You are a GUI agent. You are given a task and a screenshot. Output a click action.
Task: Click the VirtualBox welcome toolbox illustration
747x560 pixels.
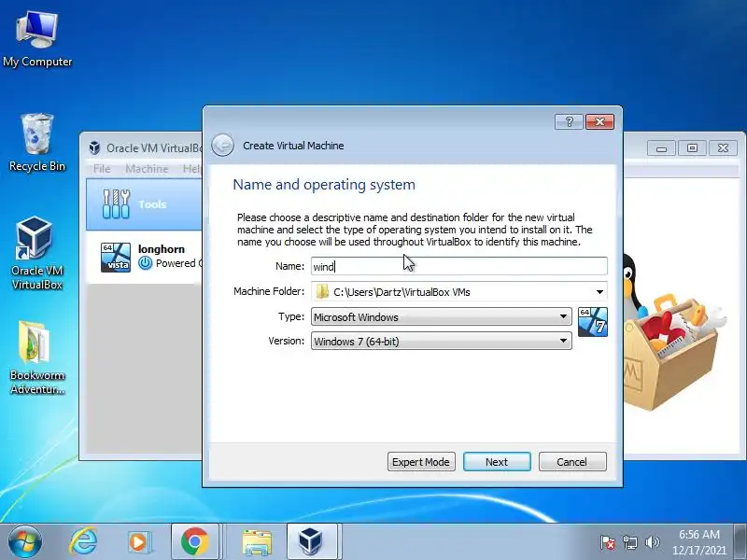click(674, 333)
